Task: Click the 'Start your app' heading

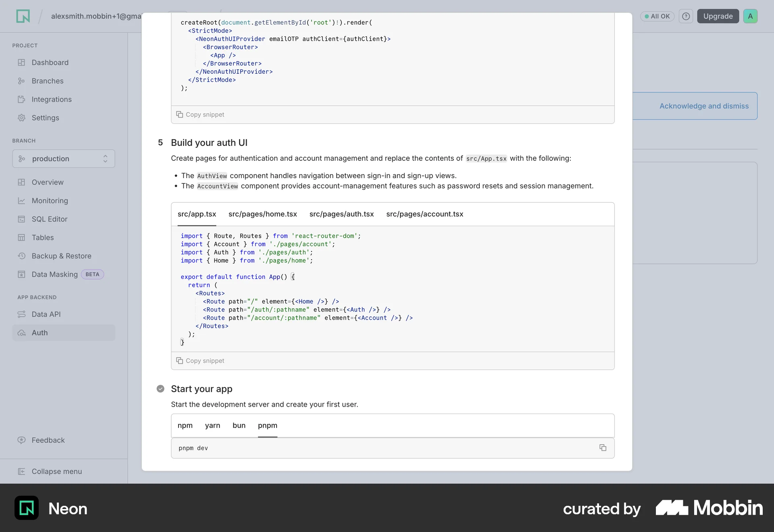Action: [x=202, y=389]
